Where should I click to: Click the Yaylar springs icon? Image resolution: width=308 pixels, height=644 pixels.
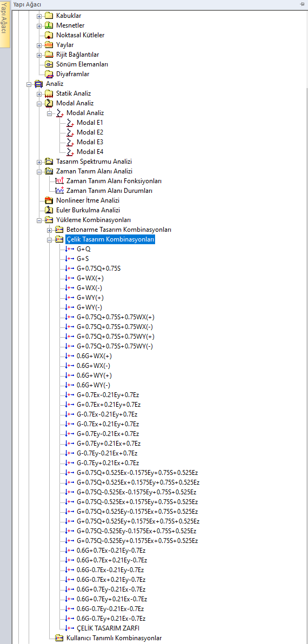click(49, 45)
